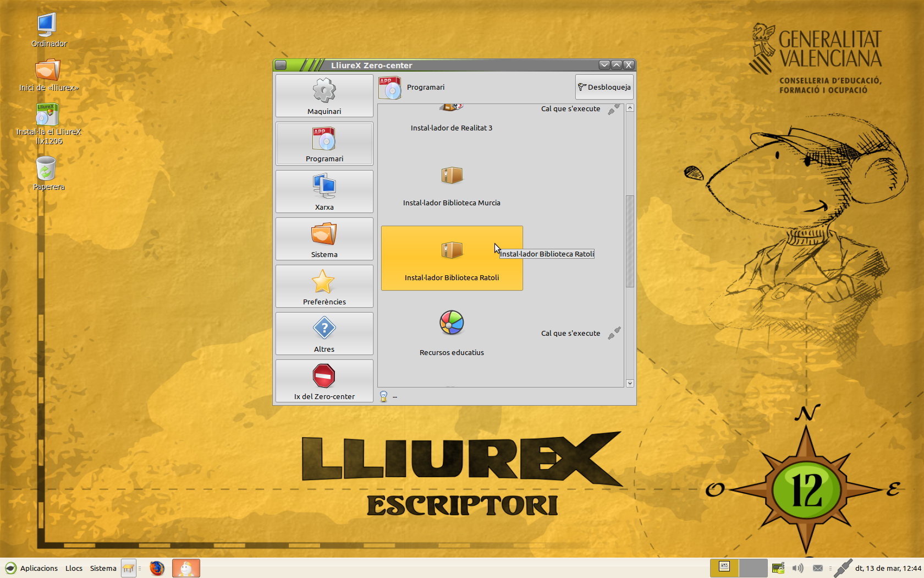Open the Sistema panel menu
The width and height of the screenshot is (924, 578).
tap(103, 568)
